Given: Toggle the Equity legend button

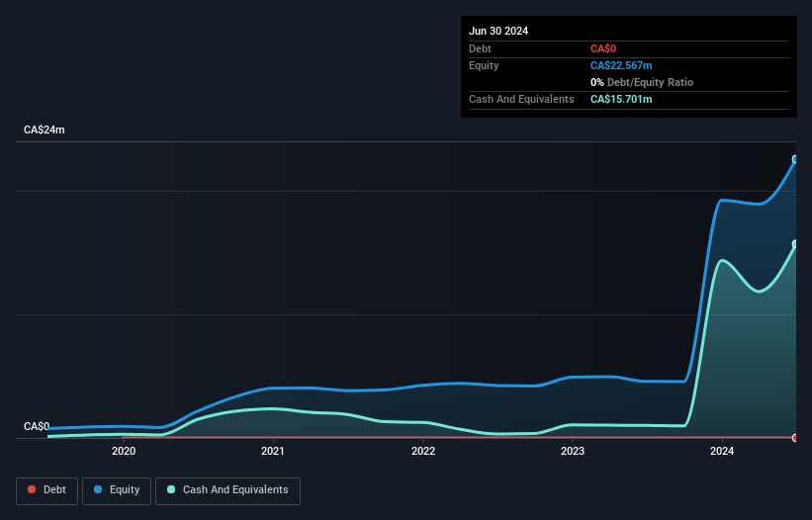Looking at the screenshot, I should [117, 490].
